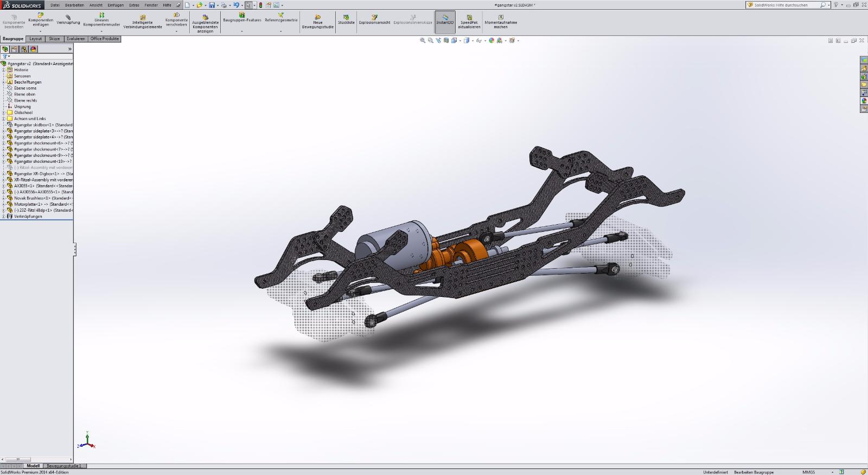Open the Einfügen menu

coord(116,5)
